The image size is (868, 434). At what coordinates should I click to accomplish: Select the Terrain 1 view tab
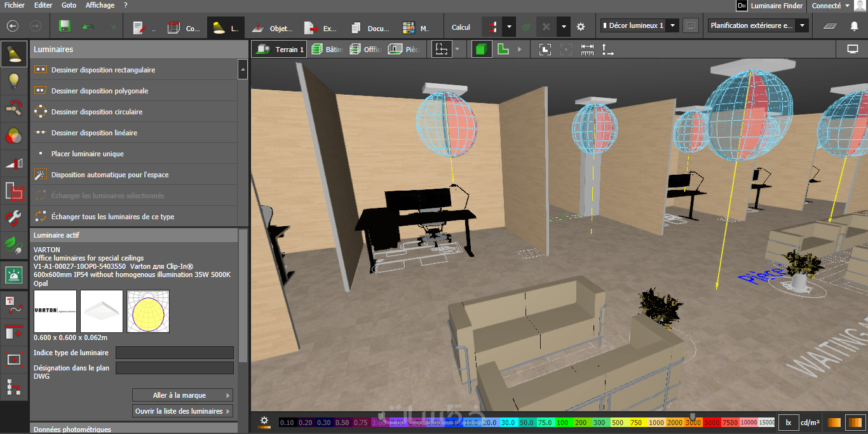[x=280, y=49]
